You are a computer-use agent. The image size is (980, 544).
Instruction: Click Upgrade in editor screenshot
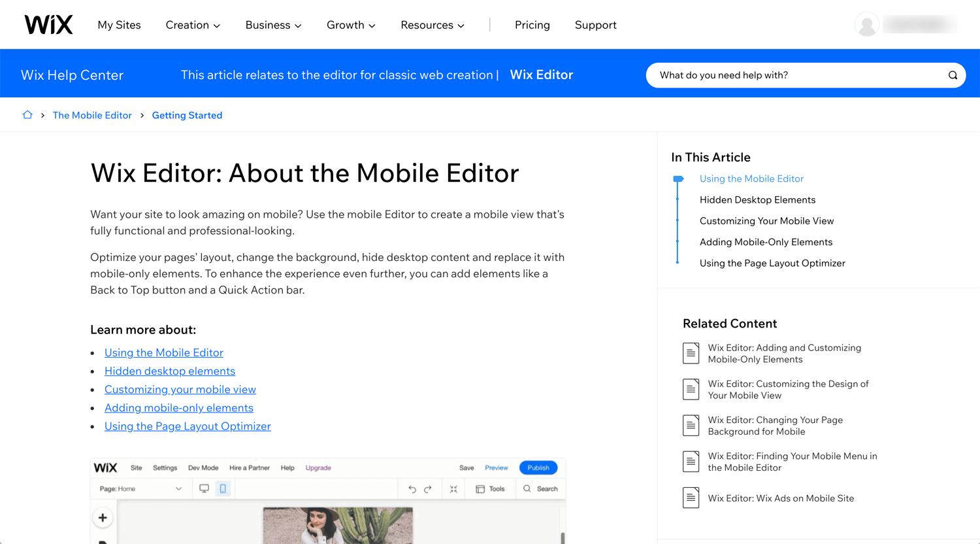[318, 468]
